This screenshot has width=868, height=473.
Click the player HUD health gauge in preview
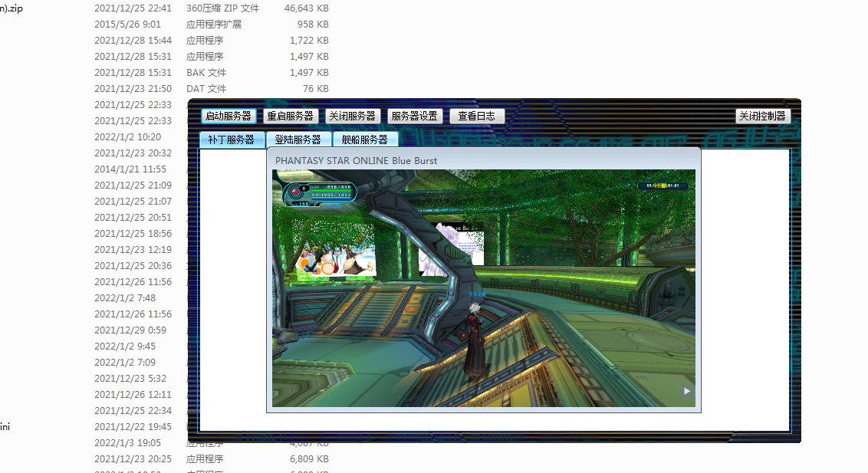coord(320,195)
